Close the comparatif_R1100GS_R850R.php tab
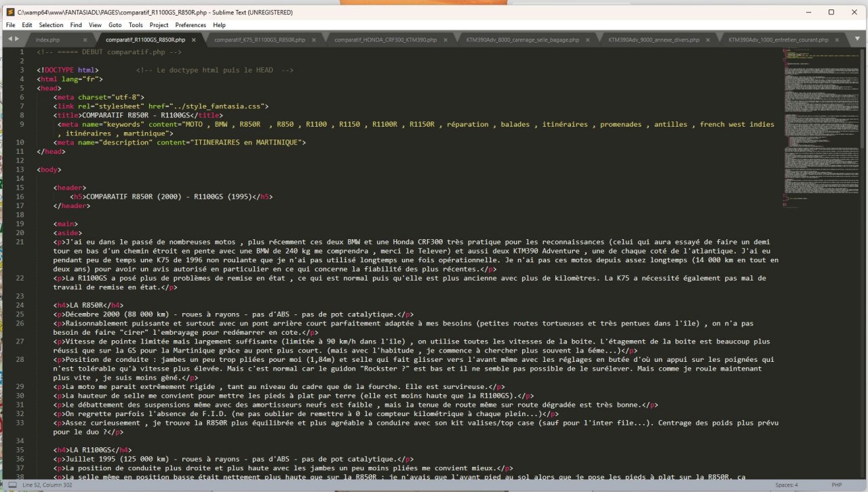Screen dimensions: 868x492 pyautogui.click(x=194, y=40)
